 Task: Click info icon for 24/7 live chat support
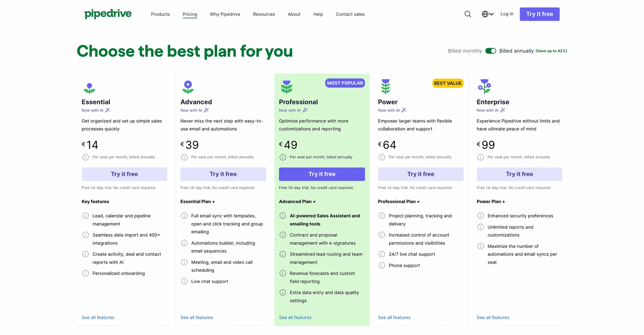pyautogui.click(x=382, y=254)
